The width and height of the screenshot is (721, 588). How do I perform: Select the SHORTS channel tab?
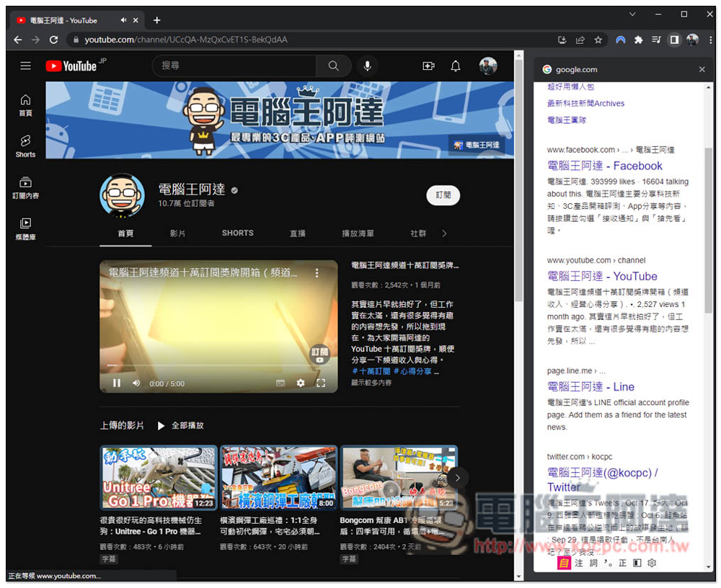[x=238, y=233]
